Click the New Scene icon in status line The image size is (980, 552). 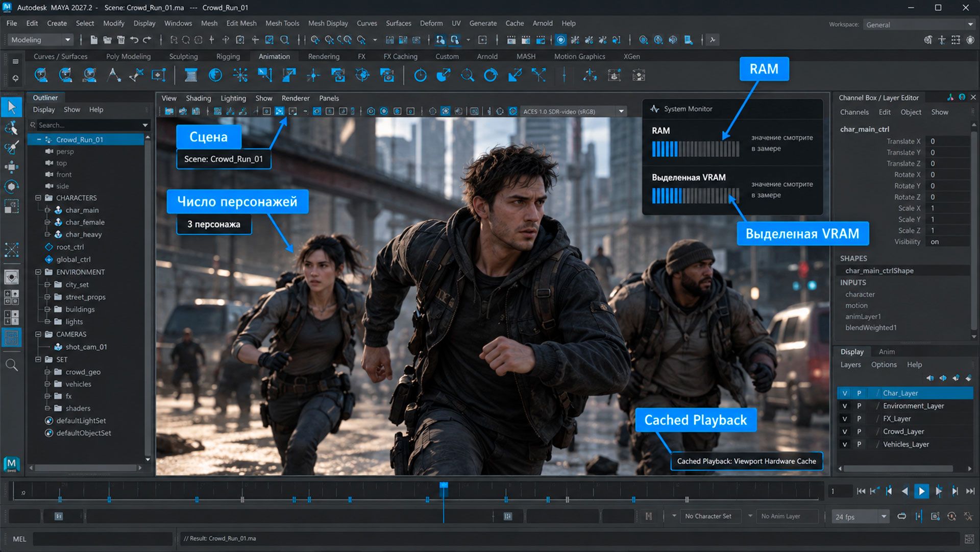94,40
